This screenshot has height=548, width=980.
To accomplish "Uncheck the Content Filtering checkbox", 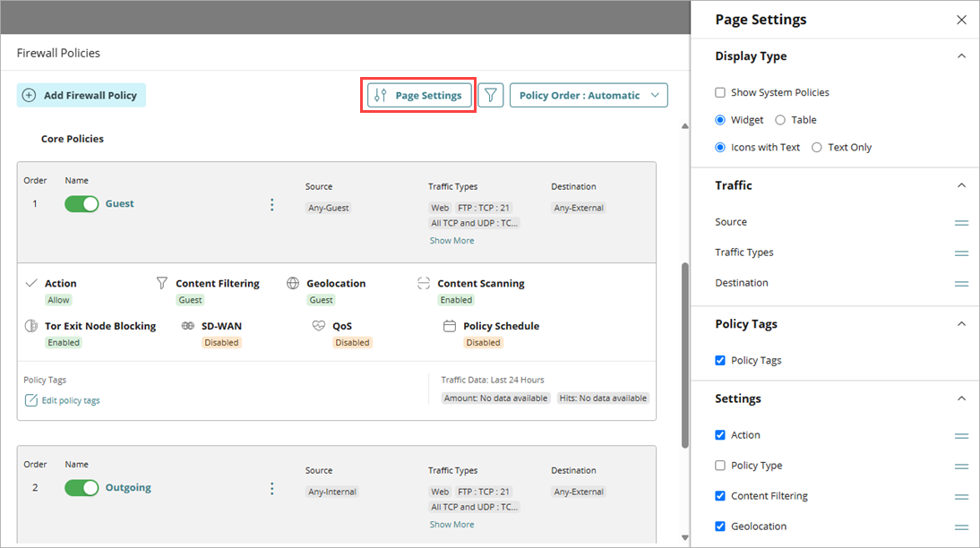I will click(720, 496).
